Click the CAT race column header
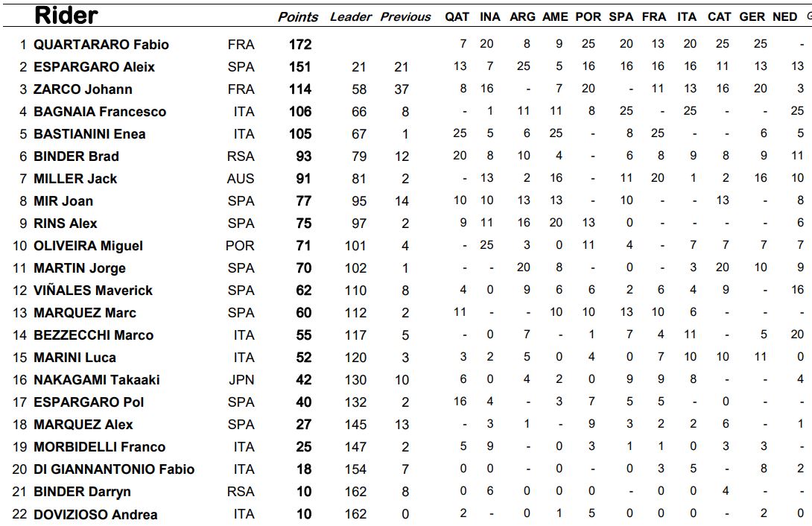 [x=719, y=17]
